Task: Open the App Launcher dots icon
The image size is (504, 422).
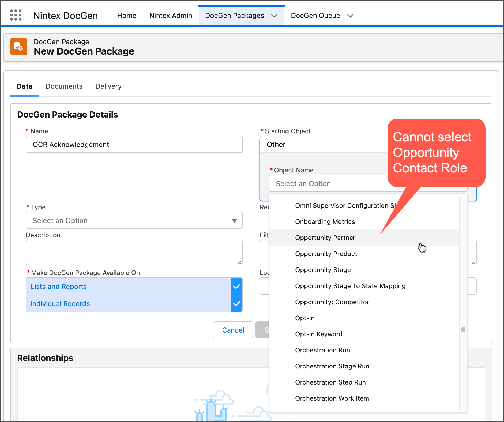Action: (x=16, y=15)
